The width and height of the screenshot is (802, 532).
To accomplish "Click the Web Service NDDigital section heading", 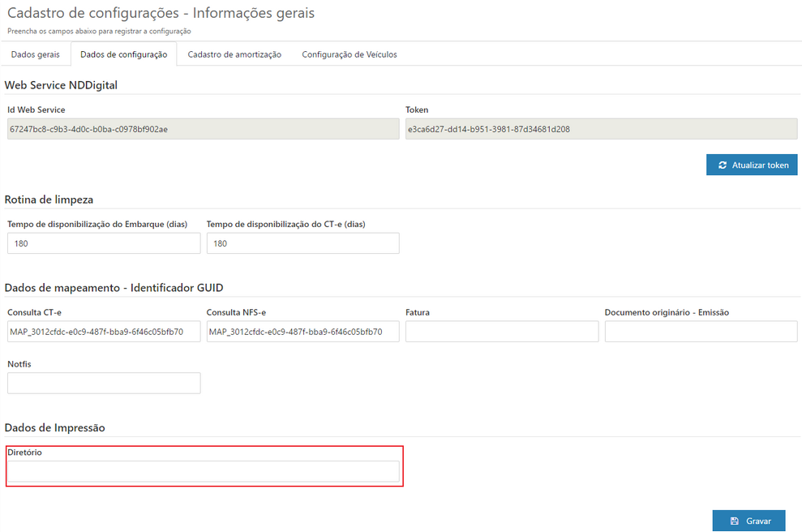I will click(x=61, y=84).
